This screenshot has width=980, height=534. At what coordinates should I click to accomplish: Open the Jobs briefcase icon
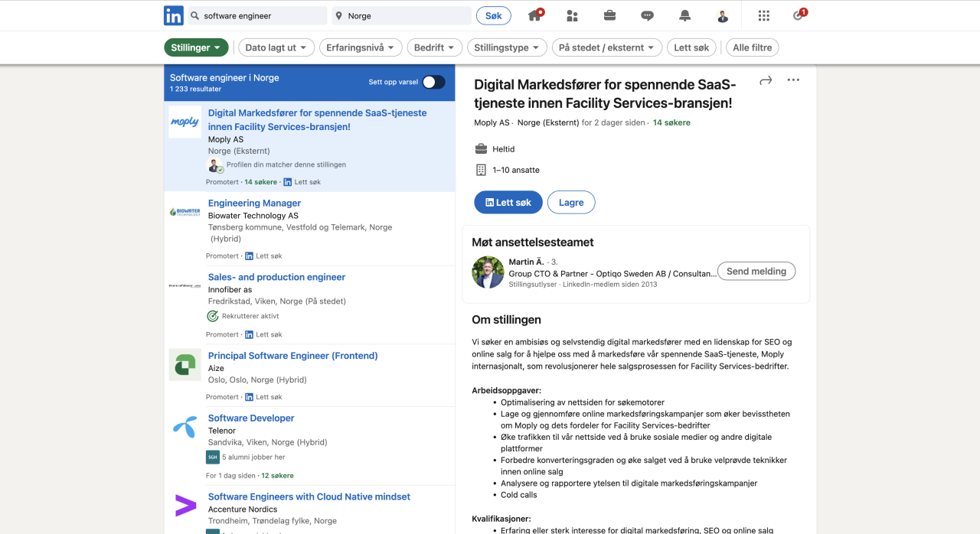610,15
